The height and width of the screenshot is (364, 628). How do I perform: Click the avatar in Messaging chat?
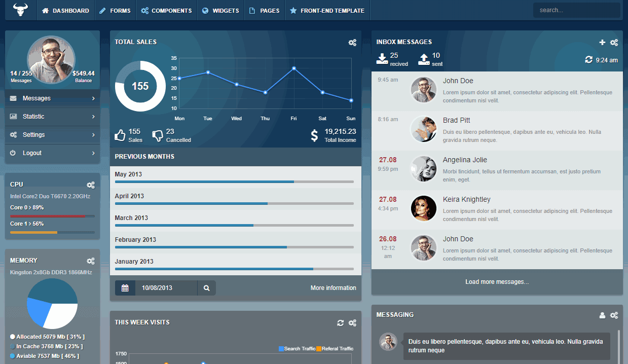388,342
